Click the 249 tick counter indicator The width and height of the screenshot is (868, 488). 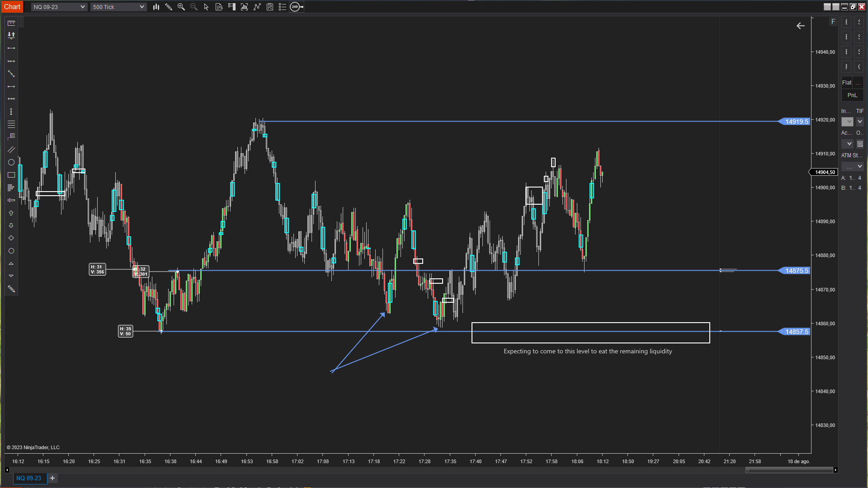coord(296,7)
